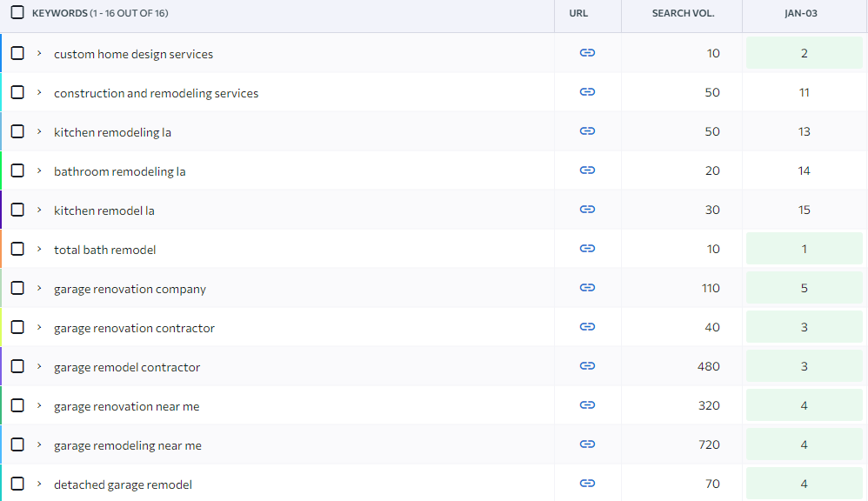Click keyword text 'custom home design services'
This screenshot has width=868, height=501.
(x=133, y=54)
